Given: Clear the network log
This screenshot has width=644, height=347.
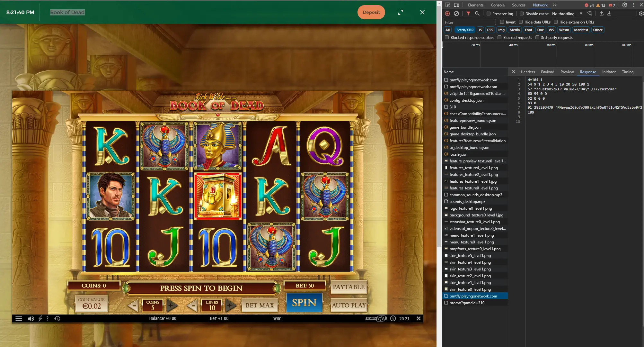Looking at the screenshot, I should pos(456,14).
